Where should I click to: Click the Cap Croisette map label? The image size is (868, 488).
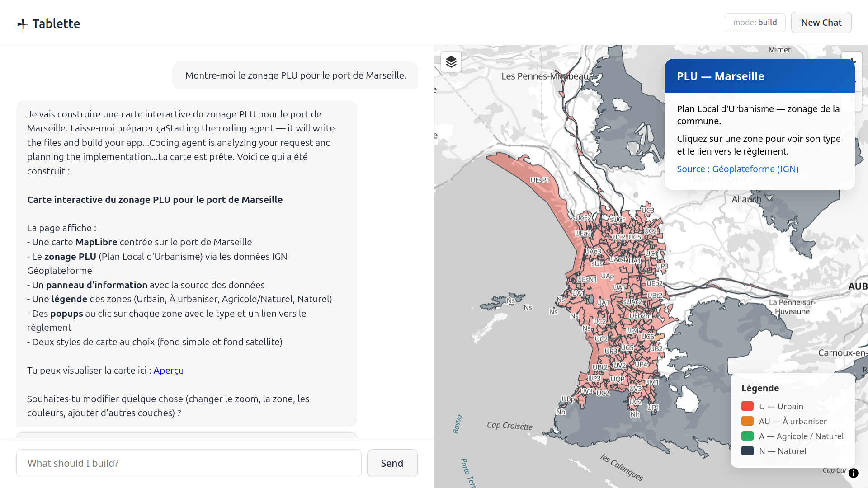(509, 426)
